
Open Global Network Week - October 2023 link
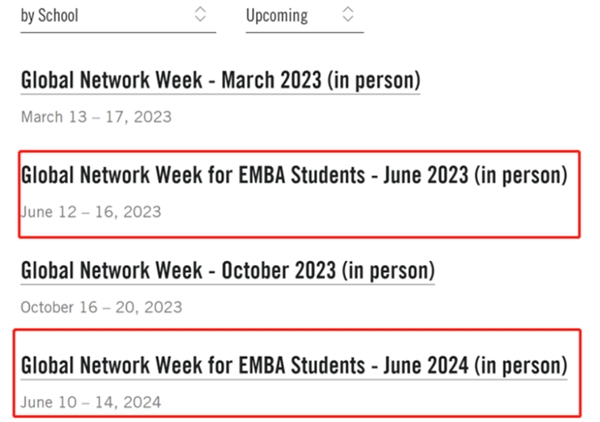coord(227,270)
